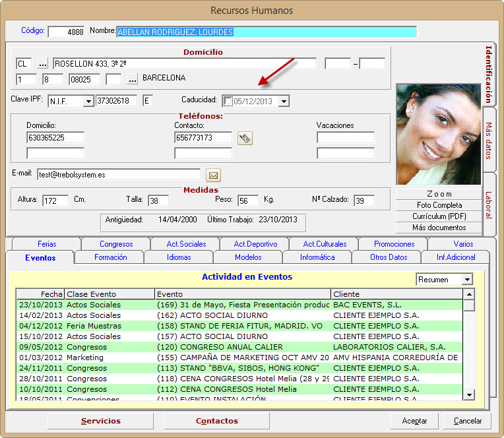Click the Talla field showing 38
Screen dimensions: 504x438
point(158,201)
